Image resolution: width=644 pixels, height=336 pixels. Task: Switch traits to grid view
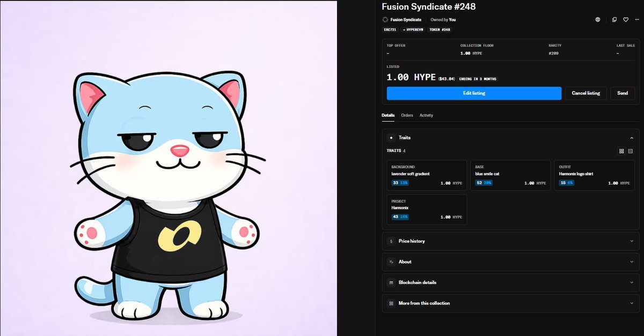point(621,151)
